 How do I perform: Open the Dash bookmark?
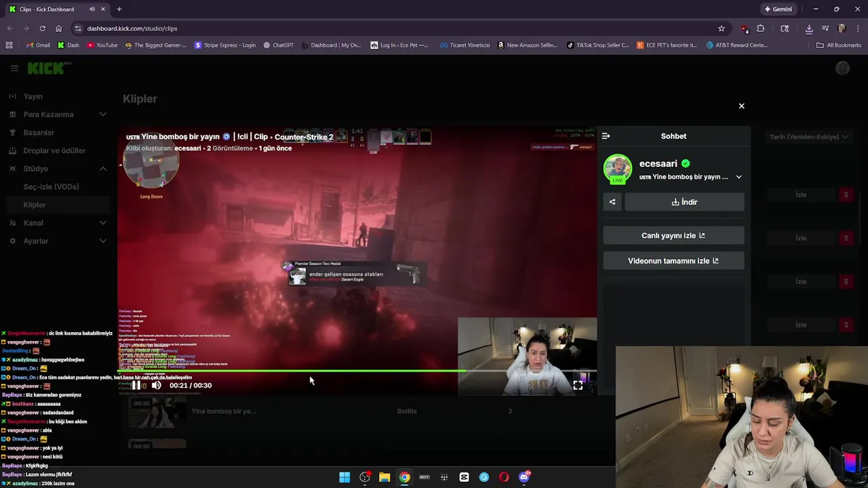click(68, 45)
